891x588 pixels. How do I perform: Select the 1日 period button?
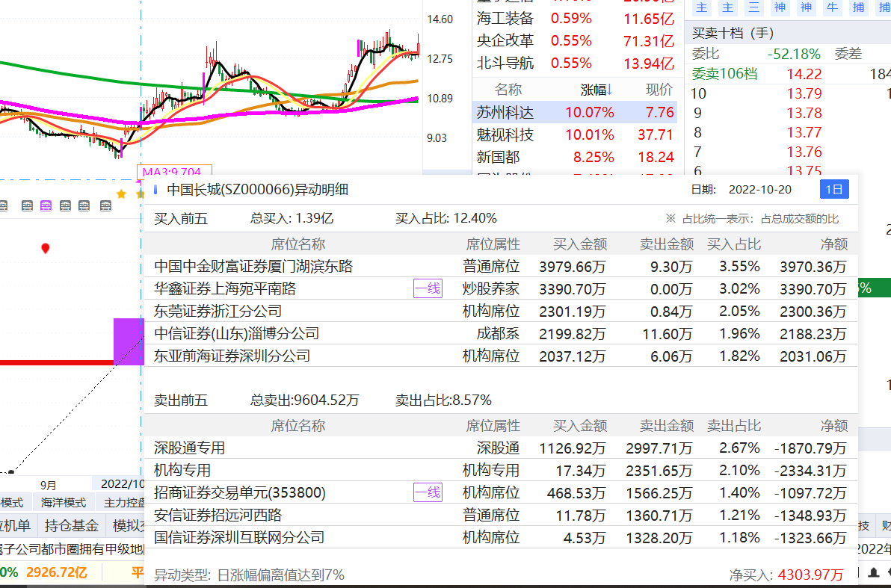point(834,189)
